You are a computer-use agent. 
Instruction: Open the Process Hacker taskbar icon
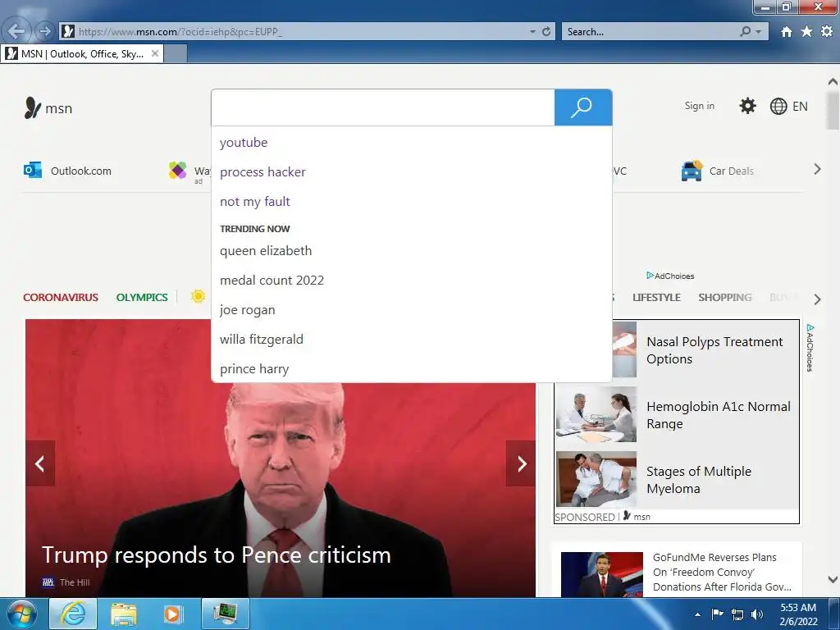tap(225, 614)
